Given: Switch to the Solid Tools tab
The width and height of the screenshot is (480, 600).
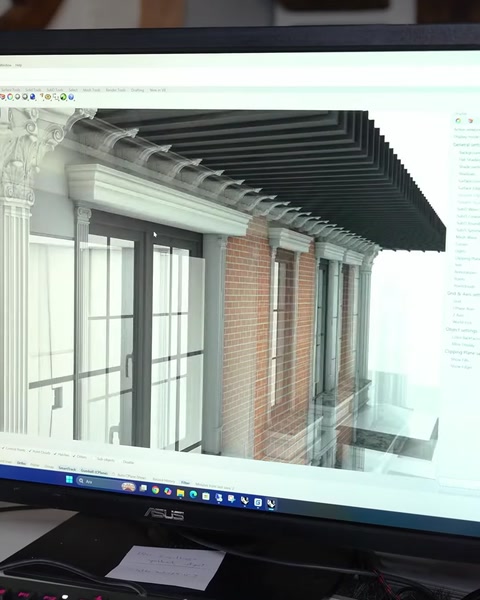Looking at the screenshot, I should 33,90.
